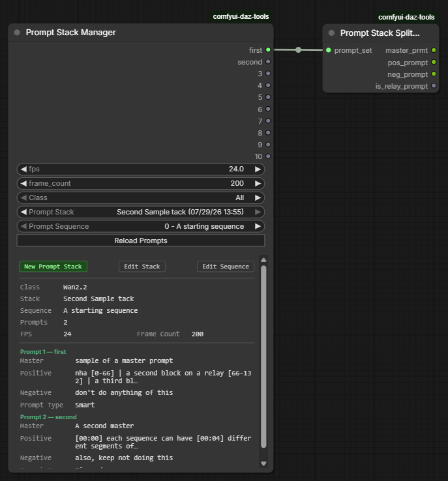The height and width of the screenshot is (481, 448).
Task: Select the next Prompt Sequence with the right arrow
Action: pos(258,226)
